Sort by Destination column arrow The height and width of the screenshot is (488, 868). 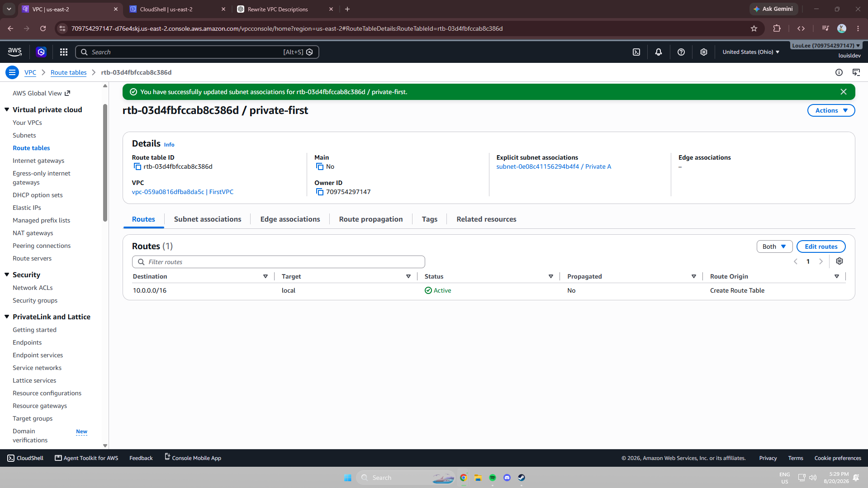[266, 276]
